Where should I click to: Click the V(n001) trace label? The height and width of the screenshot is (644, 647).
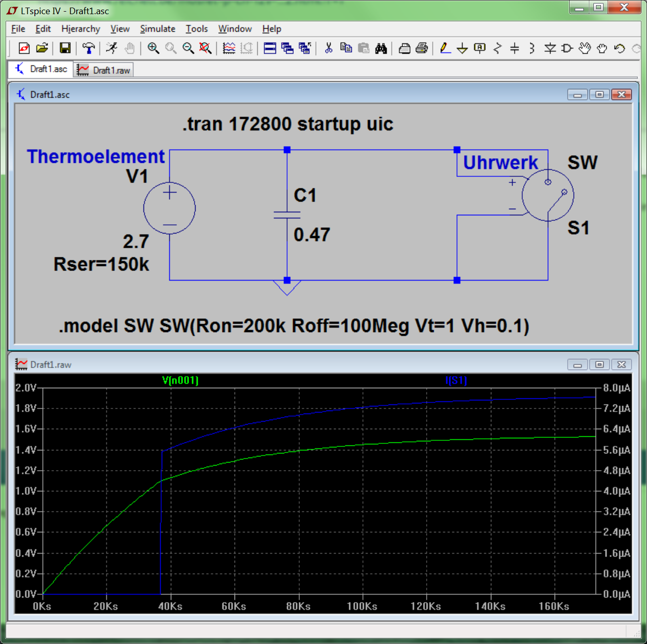point(180,380)
